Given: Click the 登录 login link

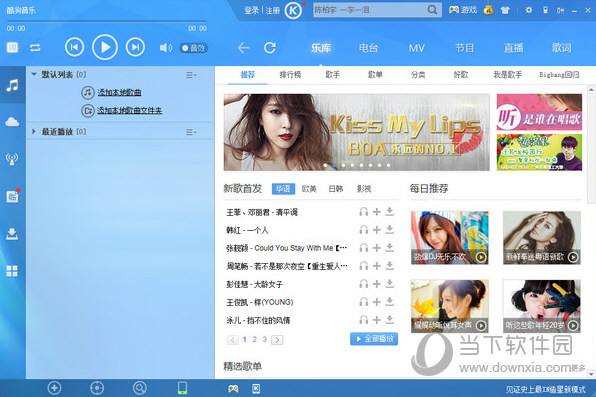Looking at the screenshot, I should [x=251, y=10].
